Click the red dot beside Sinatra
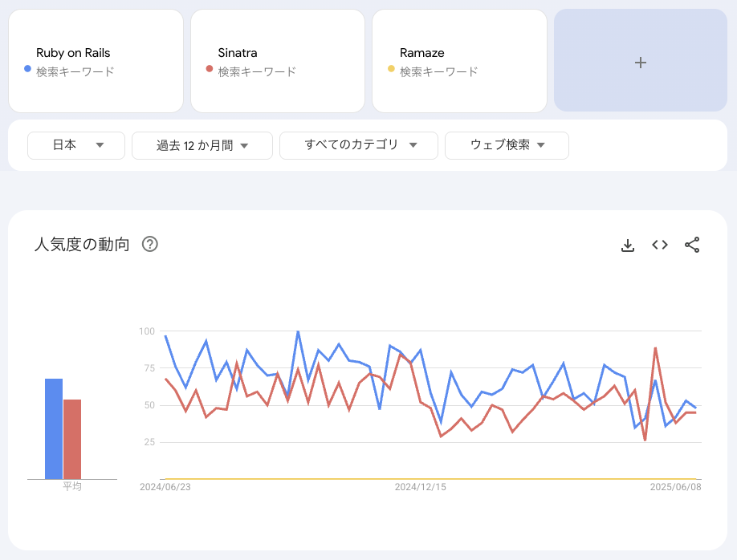This screenshot has height=560, width=737. (210, 68)
